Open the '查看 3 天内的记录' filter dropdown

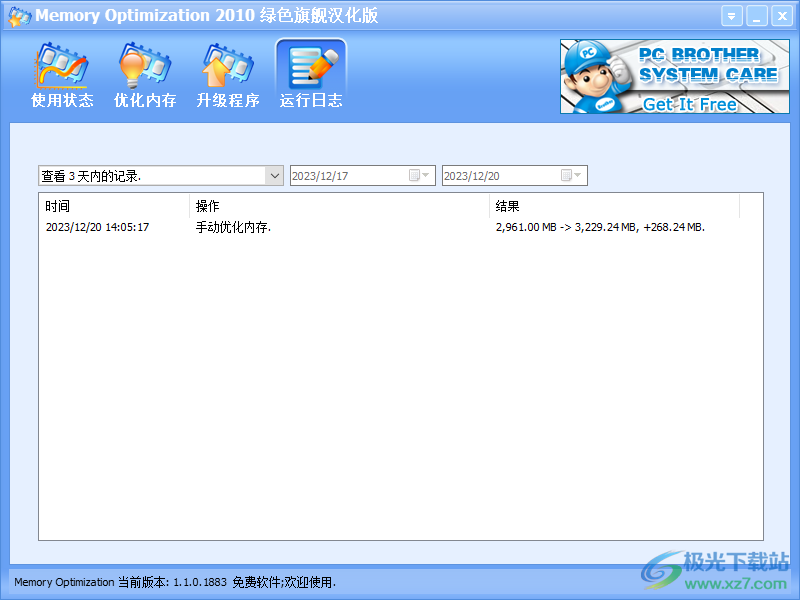(x=272, y=175)
